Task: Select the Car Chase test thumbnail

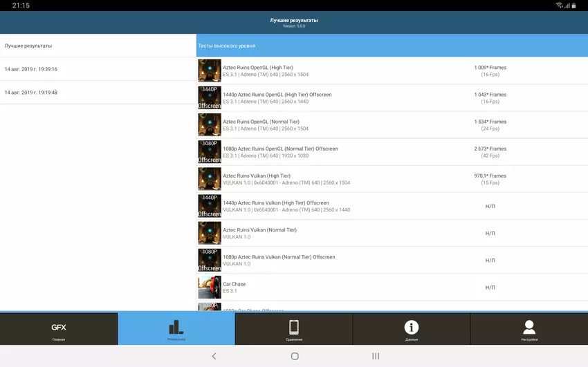Action: (x=210, y=287)
